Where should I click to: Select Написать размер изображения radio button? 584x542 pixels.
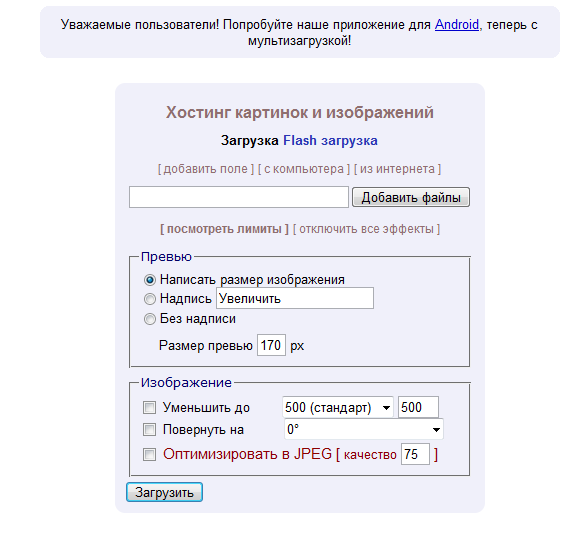150,280
